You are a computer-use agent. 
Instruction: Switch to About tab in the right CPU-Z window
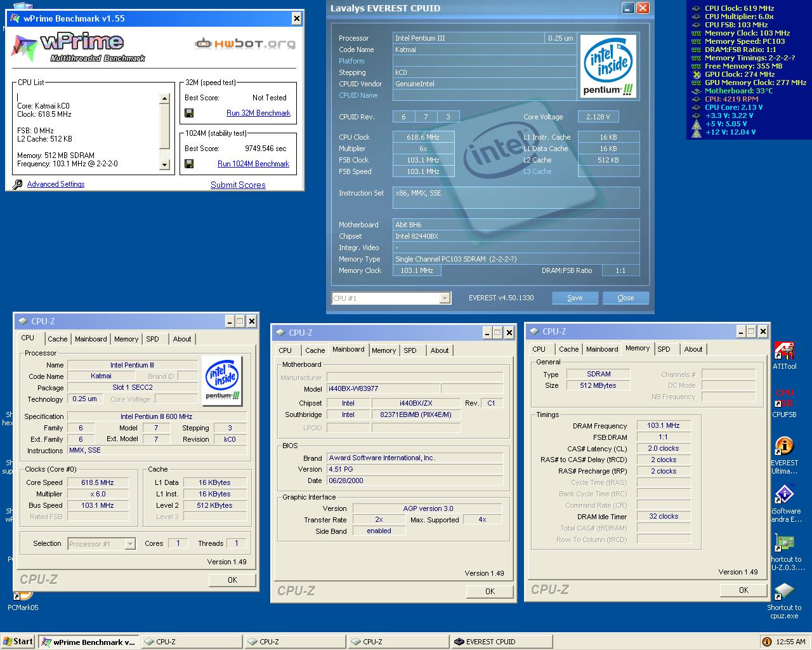[693, 349]
